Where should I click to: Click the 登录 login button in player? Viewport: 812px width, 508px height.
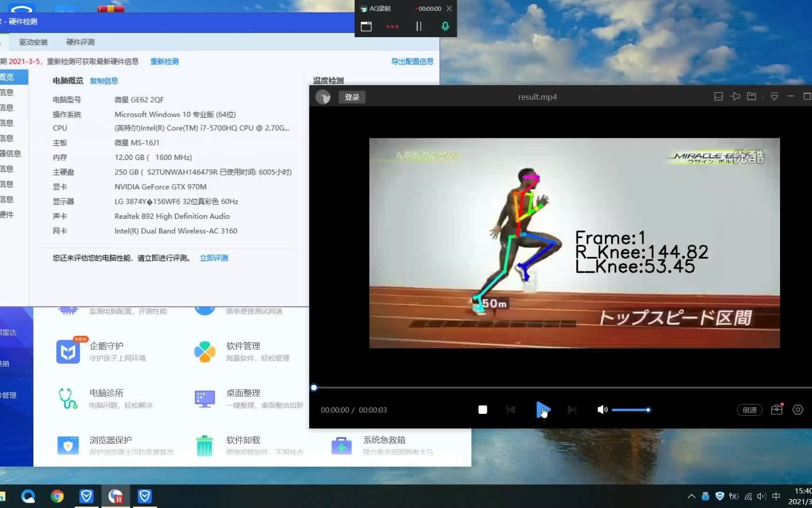coord(352,97)
